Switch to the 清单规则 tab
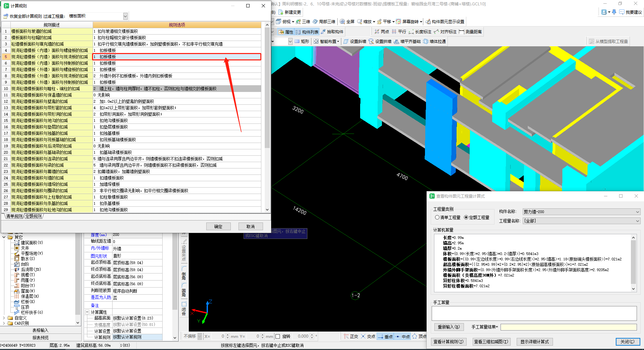Viewport: 644px width, 350px height. click(x=14, y=216)
